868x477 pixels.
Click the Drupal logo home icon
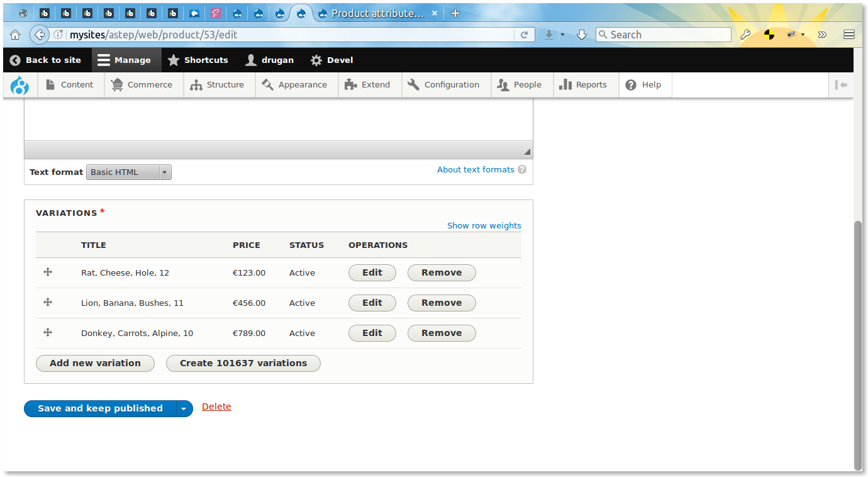20,85
